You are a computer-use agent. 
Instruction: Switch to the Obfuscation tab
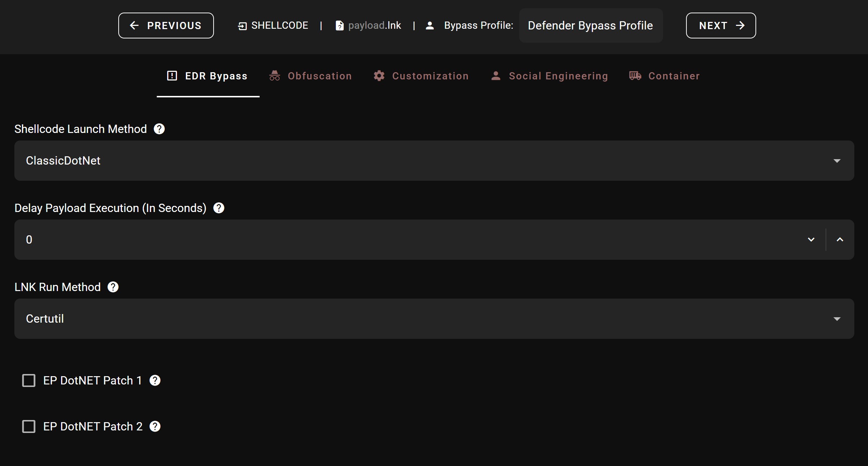tap(311, 76)
